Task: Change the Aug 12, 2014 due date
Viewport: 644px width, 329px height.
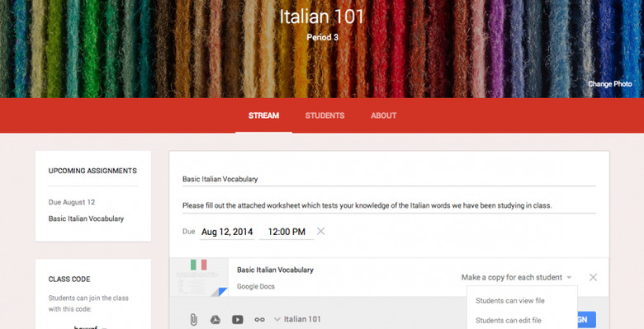Action: (x=227, y=232)
